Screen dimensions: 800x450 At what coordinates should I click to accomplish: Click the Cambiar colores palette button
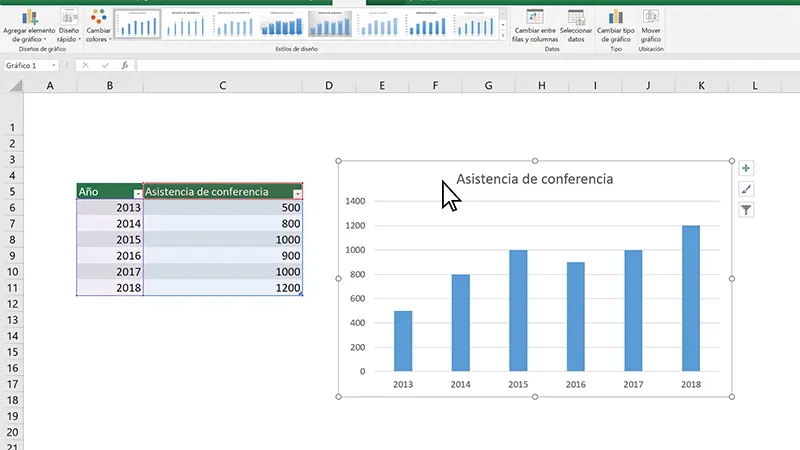98,23
